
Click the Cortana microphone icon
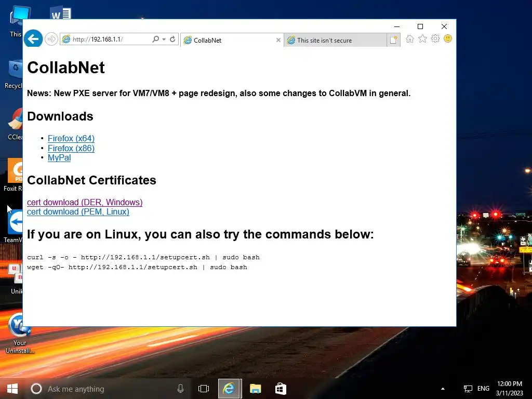point(180,389)
